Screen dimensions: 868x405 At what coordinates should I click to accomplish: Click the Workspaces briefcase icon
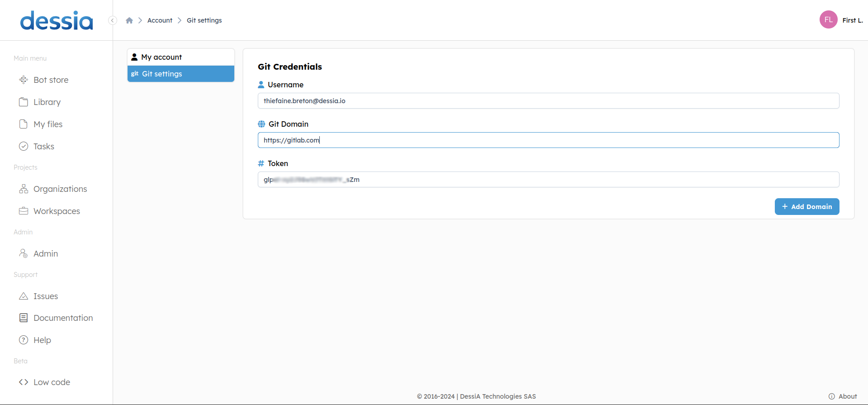coord(24,211)
